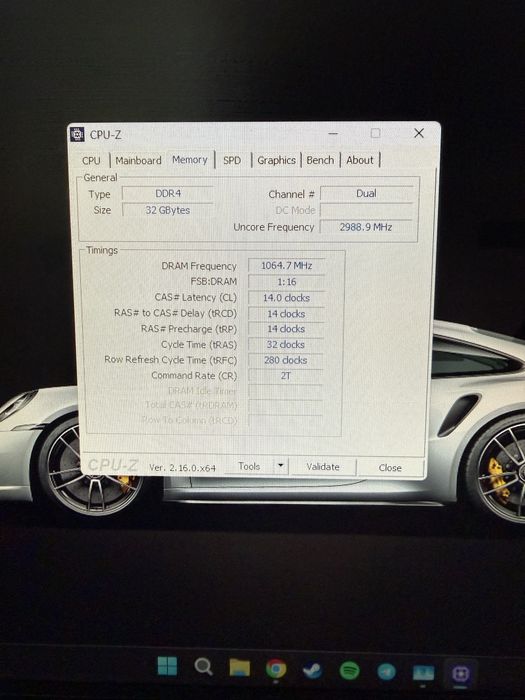Open taskbar Search
Viewport: 525px width, 700px height.
(204, 667)
